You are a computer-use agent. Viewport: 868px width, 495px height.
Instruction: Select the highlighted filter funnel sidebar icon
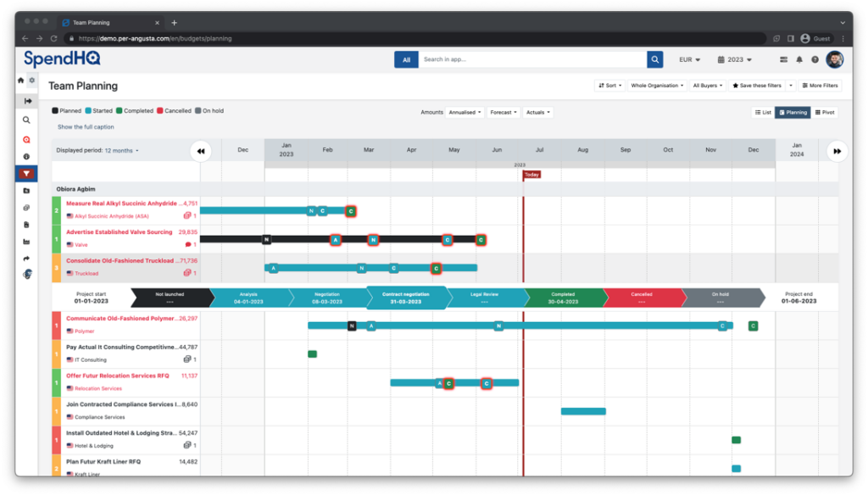27,174
